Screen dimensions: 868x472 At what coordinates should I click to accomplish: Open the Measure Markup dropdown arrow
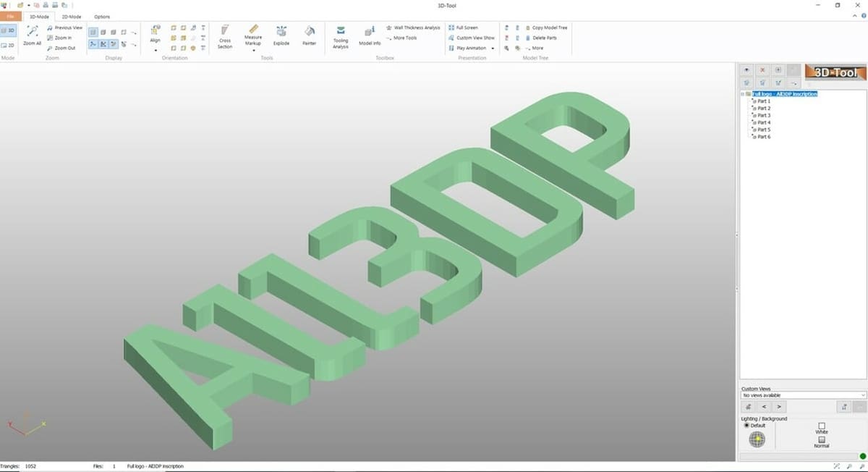(253, 50)
